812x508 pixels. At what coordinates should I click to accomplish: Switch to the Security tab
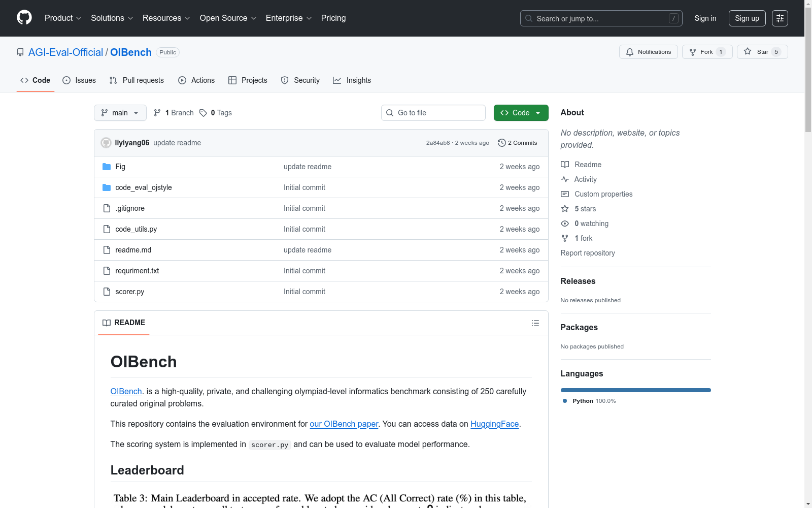pos(300,80)
